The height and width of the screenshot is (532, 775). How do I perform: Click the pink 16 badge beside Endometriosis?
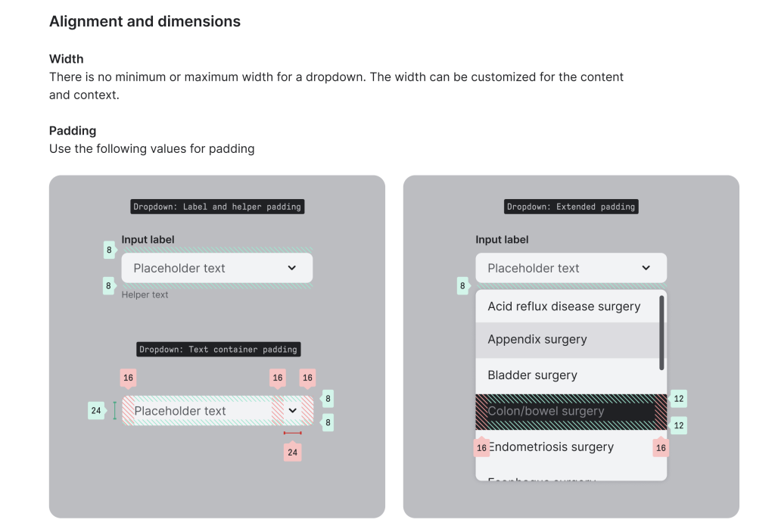click(481, 448)
